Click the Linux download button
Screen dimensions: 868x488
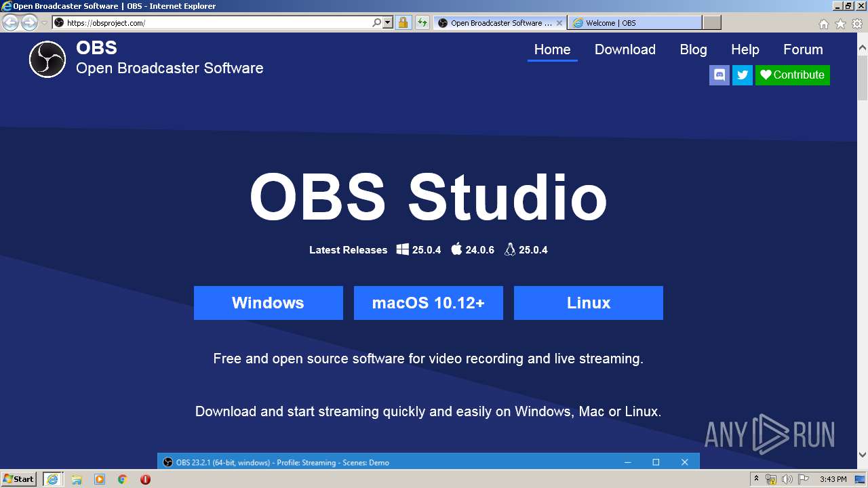[x=588, y=303]
